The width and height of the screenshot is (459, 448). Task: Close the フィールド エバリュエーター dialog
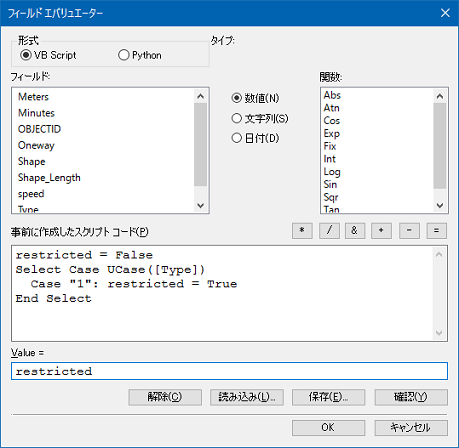(x=445, y=13)
